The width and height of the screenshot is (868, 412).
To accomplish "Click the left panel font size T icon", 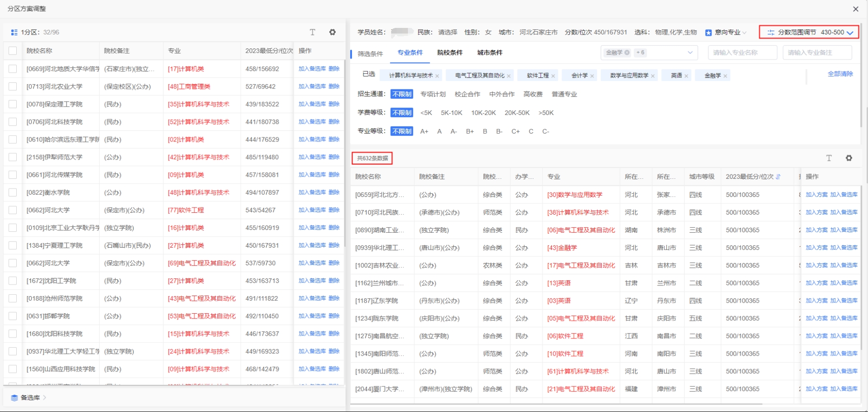I will (x=312, y=32).
